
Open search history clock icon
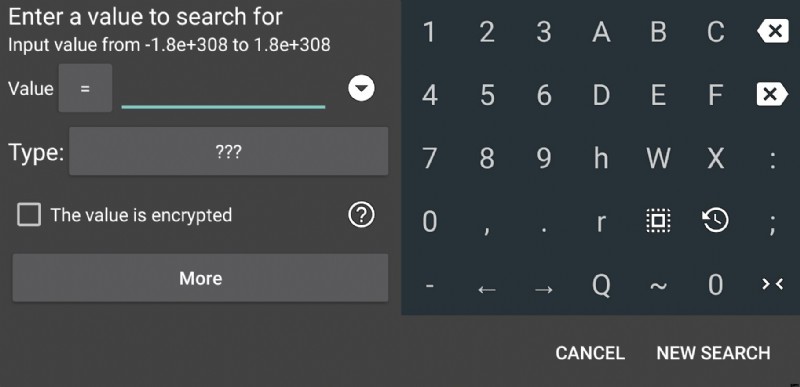tap(715, 220)
